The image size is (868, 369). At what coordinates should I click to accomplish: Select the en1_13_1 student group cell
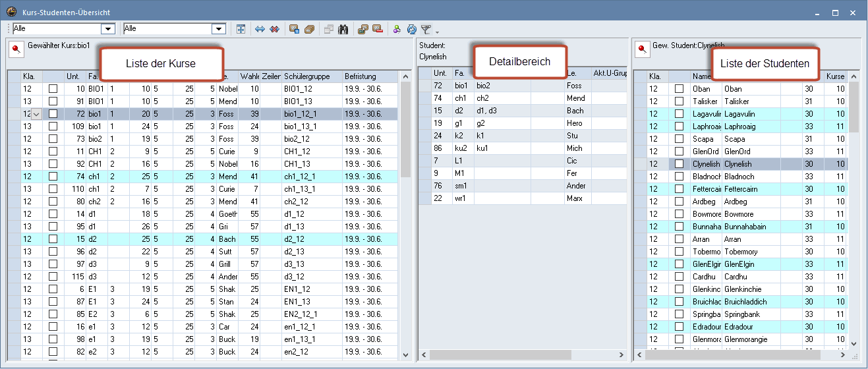tap(312, 339)
